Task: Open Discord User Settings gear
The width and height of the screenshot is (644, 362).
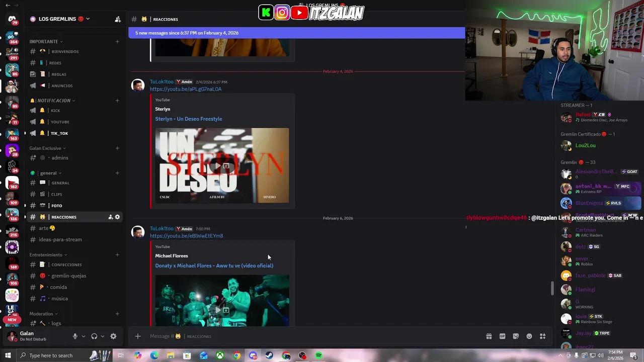Action: pos(113,336)
